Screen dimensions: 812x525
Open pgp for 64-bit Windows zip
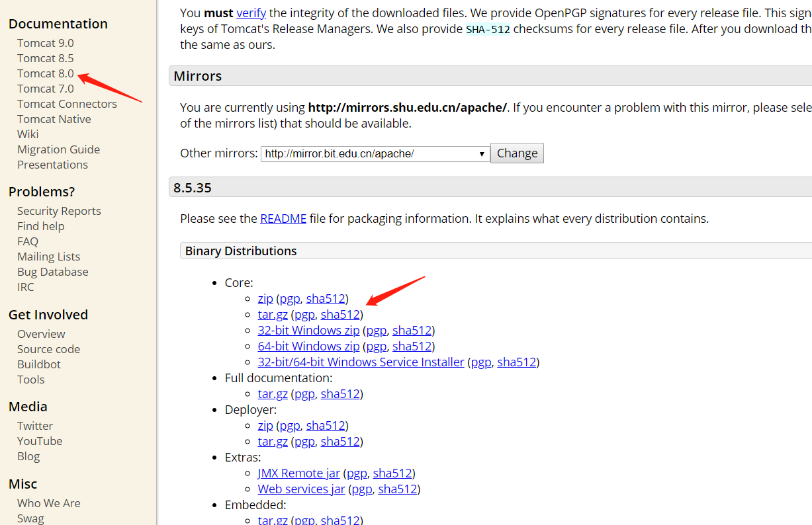coord(376,346)
